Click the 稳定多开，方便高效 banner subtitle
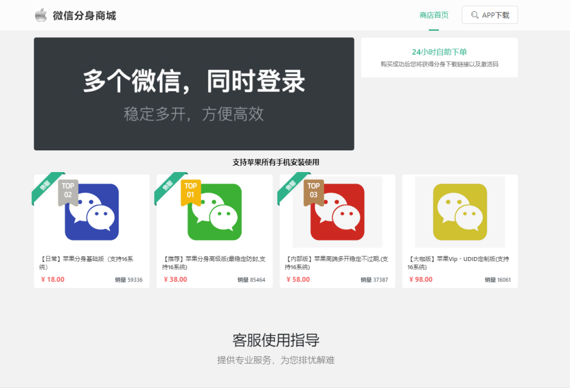 (x=194, y=114)
